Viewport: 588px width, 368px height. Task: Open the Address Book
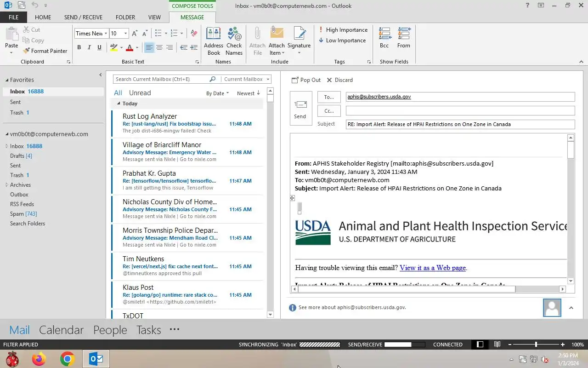[214, 41]
